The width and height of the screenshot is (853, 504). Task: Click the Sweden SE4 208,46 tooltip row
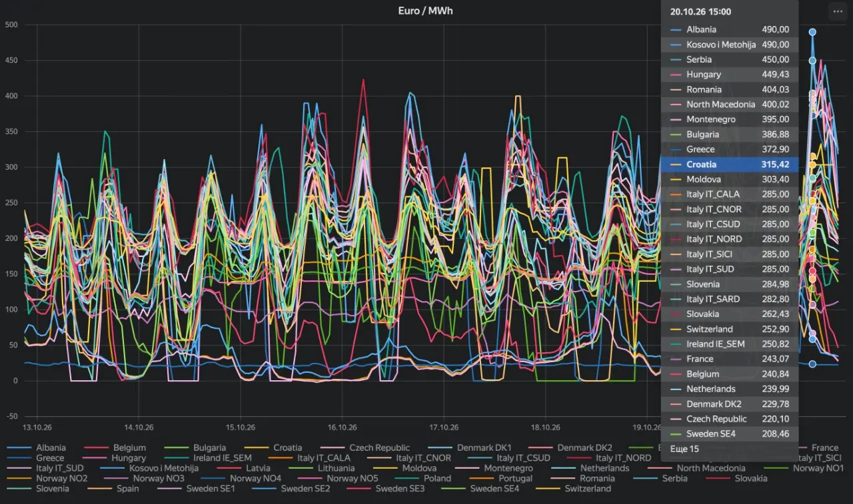pos(730,434)
